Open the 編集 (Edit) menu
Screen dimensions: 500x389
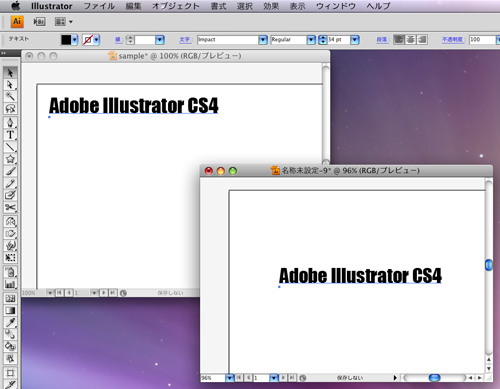coord(134,6)
